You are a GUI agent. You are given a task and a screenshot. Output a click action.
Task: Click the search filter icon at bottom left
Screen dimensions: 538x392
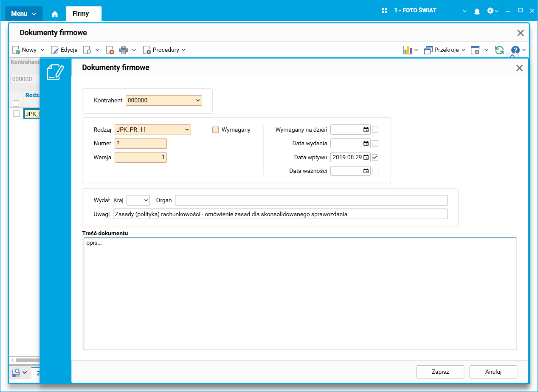tap(16, 372)
